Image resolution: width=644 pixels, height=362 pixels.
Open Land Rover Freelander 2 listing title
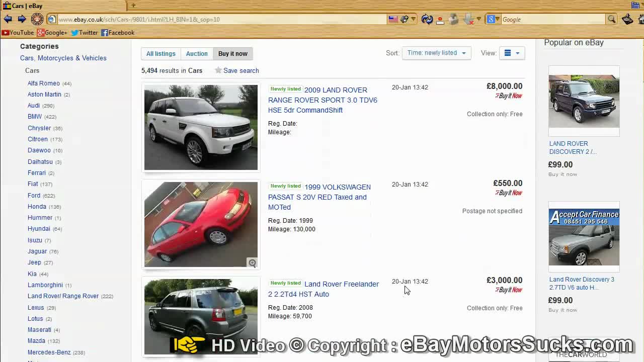(x=324, y=289)
